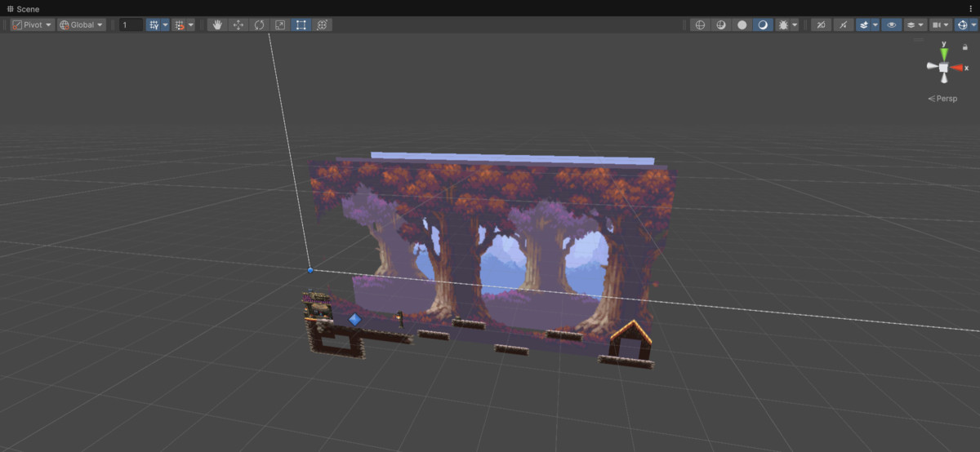Screen dimensions: 980x452
Task: Click the grid size input field
Action: 131,24
